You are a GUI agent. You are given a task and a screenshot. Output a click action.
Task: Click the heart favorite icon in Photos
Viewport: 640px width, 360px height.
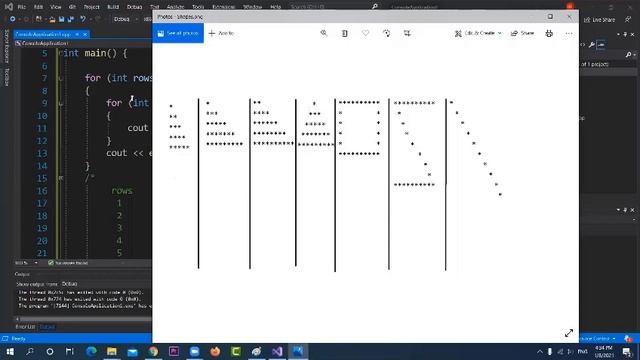click(365, 33)
